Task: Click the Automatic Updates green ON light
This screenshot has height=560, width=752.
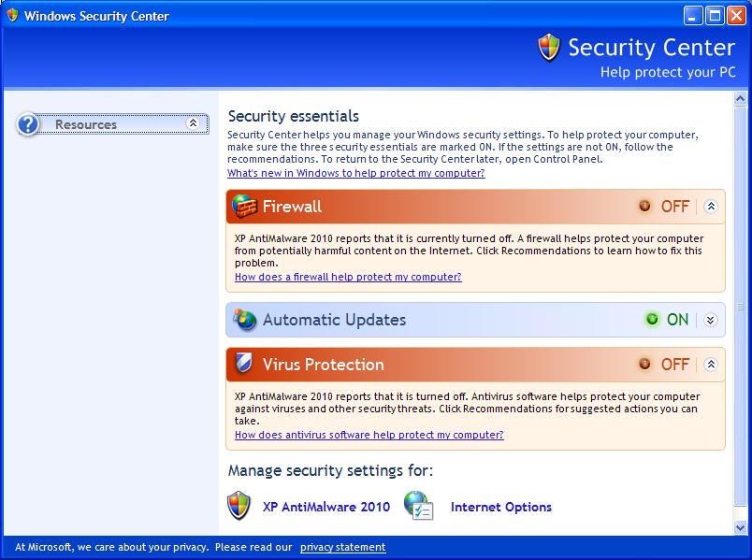Action: [x=652, y=319]
